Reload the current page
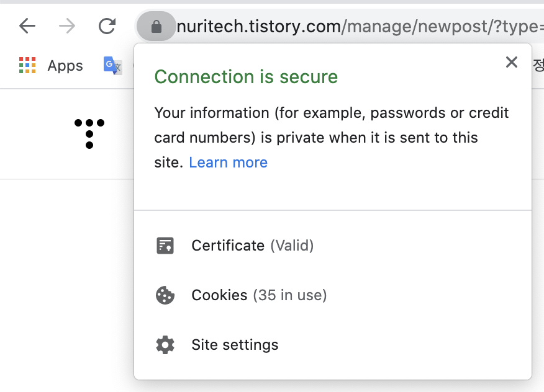544x392 pixels. (x=107, y=26)
